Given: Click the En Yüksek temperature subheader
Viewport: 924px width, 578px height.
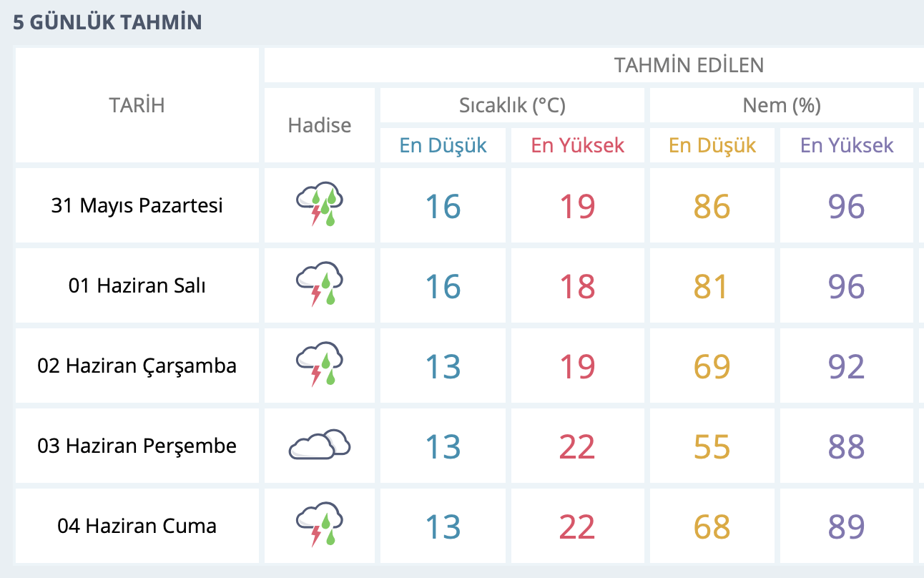Looking at the screenshot, I should tap(577, 145).
